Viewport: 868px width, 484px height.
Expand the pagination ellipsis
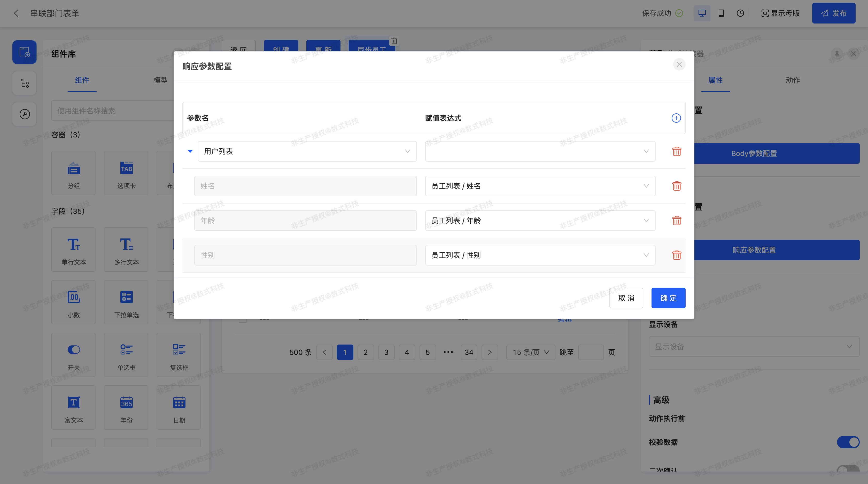[448, 352]
